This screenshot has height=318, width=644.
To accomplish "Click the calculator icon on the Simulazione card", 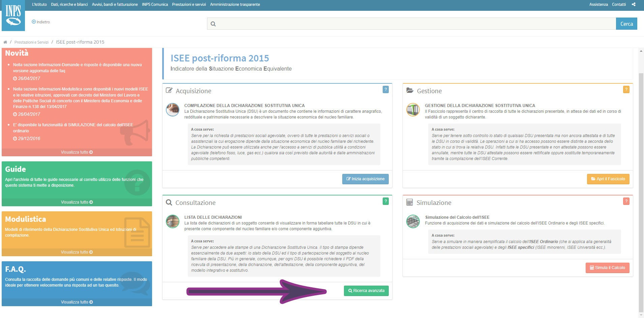I will pyautogui.click(x=410, y=202).
